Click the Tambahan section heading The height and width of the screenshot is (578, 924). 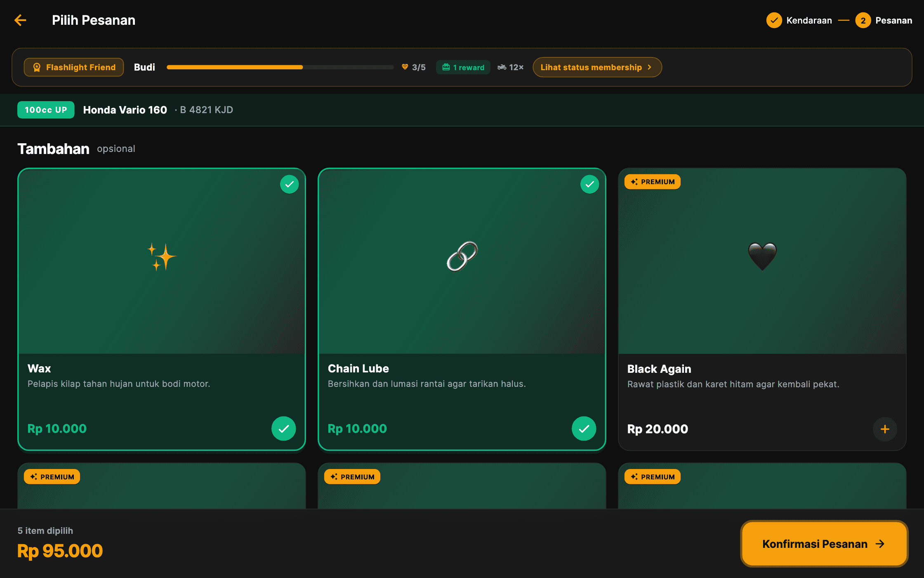pyautogui.click(x=53, y=149)
